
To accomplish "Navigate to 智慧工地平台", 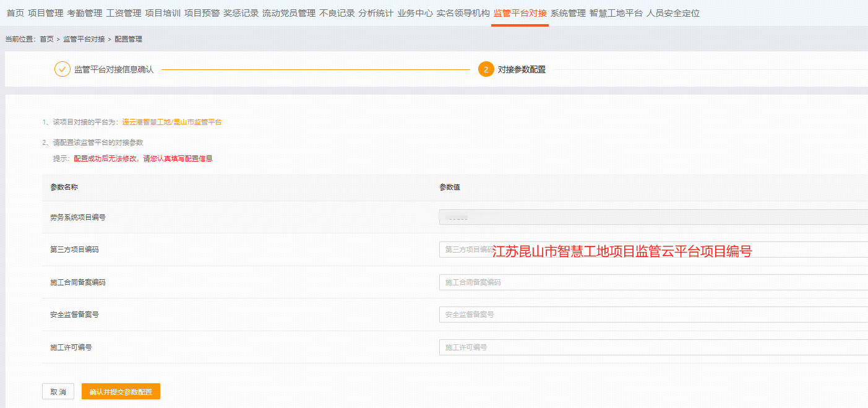I will tap(616, 13).
